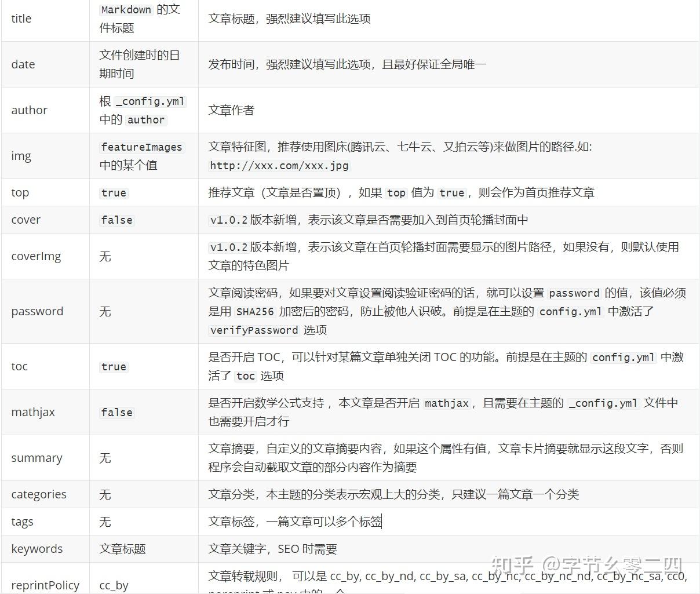Image resolution: width=700 pixels, height=594 pixels.
Task: Click the mathjax code snippet in its description
Action: pos(446,403)
